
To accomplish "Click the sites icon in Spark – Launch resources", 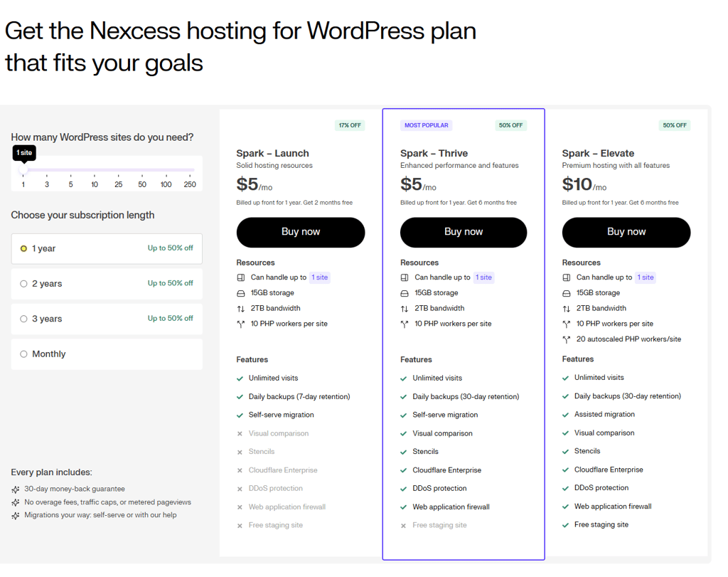I will click(x=240, y=277).
